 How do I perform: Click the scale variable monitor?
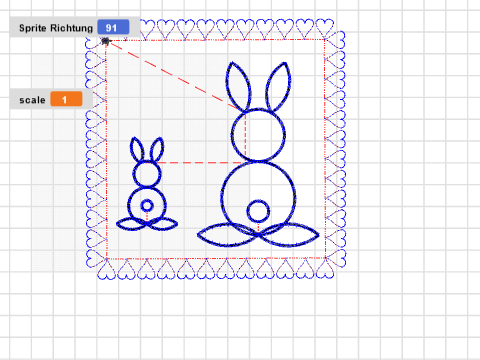51,99
